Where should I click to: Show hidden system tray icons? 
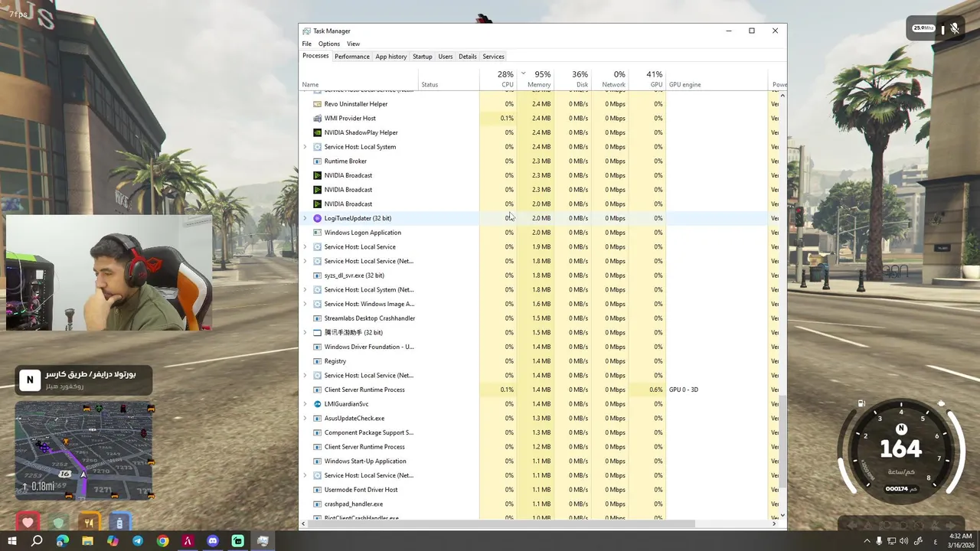pos(867,541)
